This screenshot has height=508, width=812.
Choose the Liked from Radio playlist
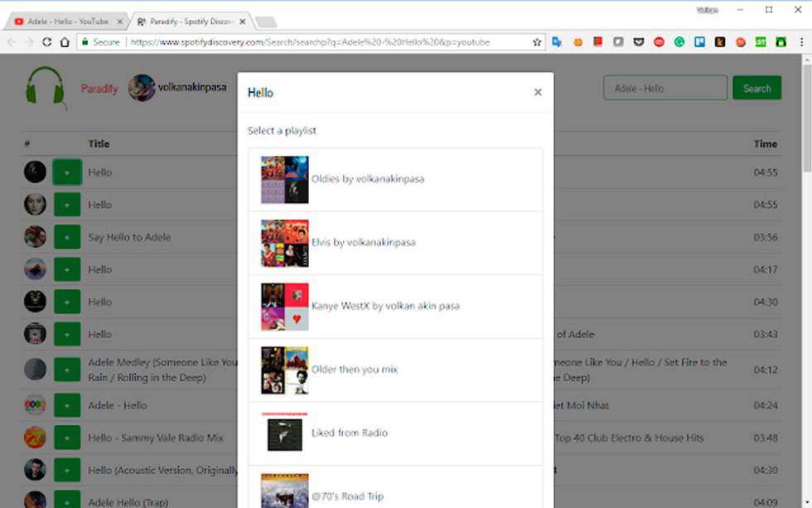(396, 433)
